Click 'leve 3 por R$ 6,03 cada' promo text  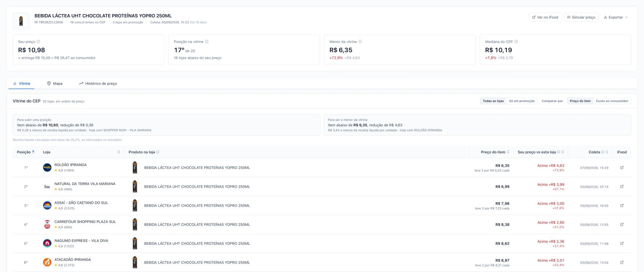492,170
